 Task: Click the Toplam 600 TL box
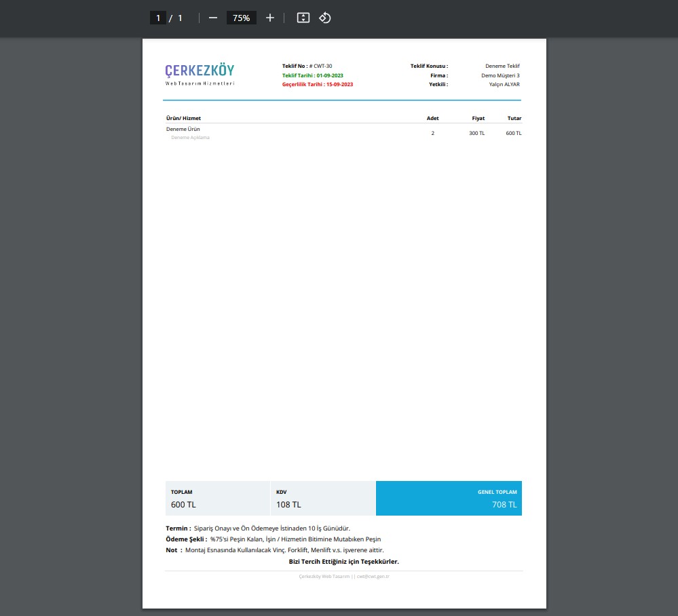coord(217,499)
